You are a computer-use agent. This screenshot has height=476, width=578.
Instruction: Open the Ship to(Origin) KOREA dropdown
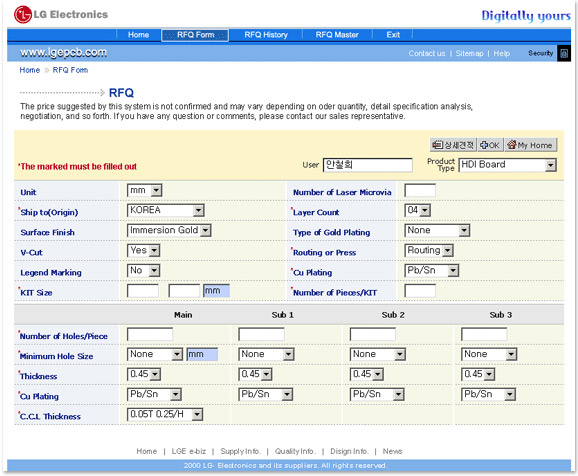point(166,210)
